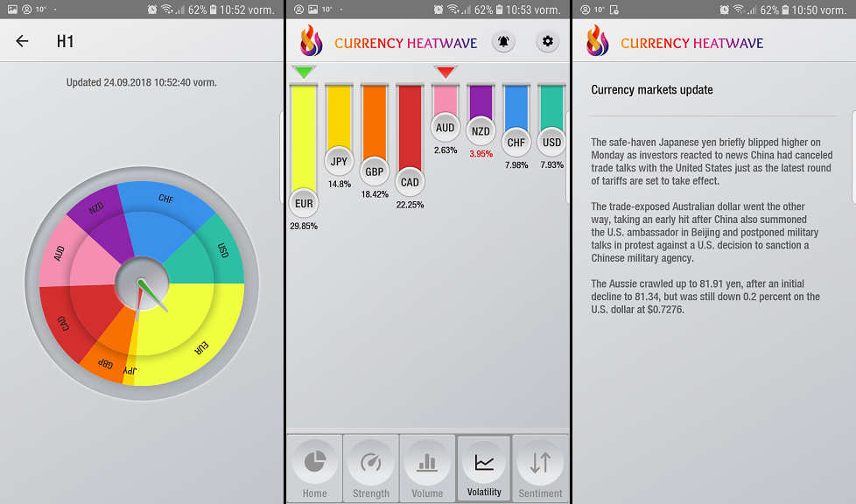Viewport: 856px width, 504px height.
Task: Click the 7.98% value under CHF
Action: click(x=516, y=164)
